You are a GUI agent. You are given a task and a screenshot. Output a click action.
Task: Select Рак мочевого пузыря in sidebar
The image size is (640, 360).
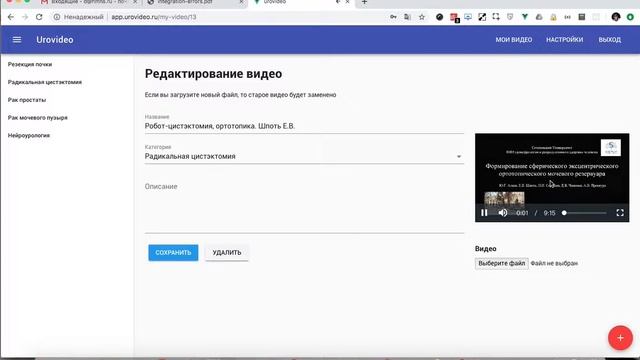(x=38, y=118)
